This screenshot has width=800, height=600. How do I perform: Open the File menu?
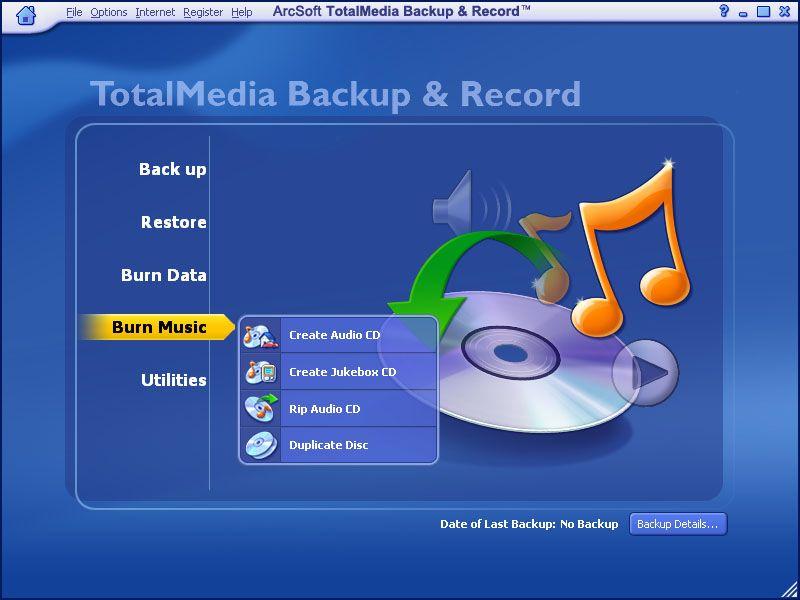(74, 12)
